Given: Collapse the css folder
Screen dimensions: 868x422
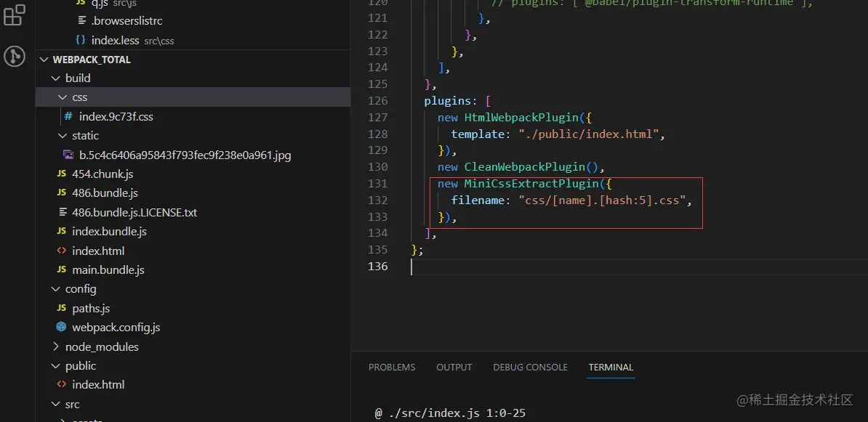Looking at the screenshot, I should [62, 97].
